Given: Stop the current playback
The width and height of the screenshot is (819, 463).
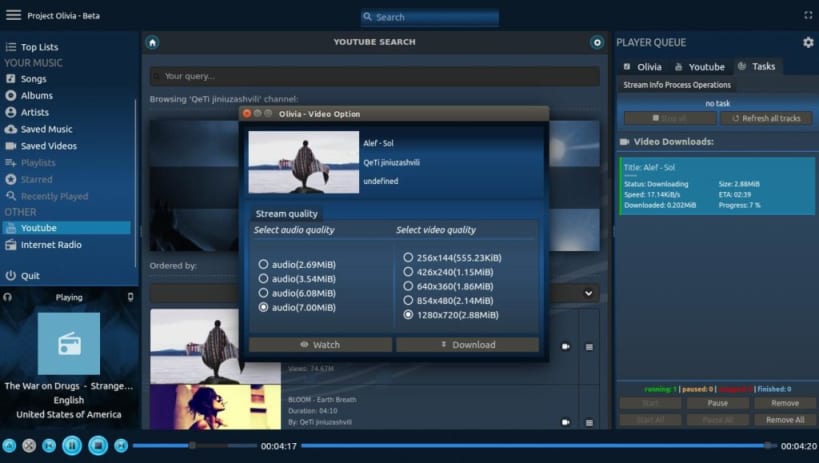Looking at the screenshot, I should pyautogui.click(x=98, y=446).
